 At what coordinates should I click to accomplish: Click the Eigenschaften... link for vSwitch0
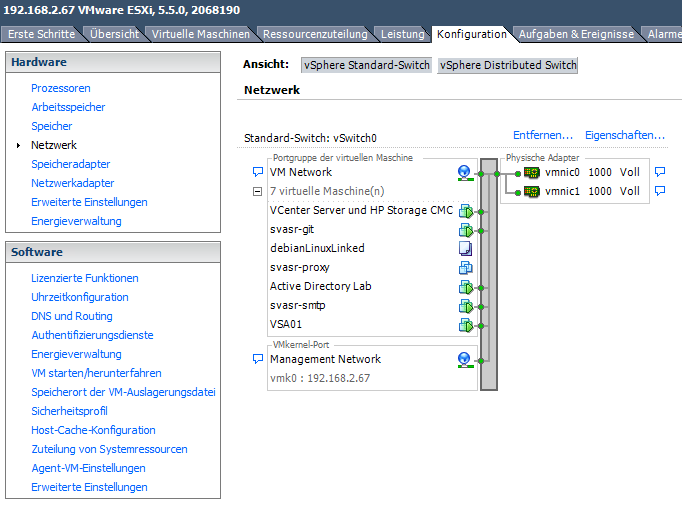[625, 135]
